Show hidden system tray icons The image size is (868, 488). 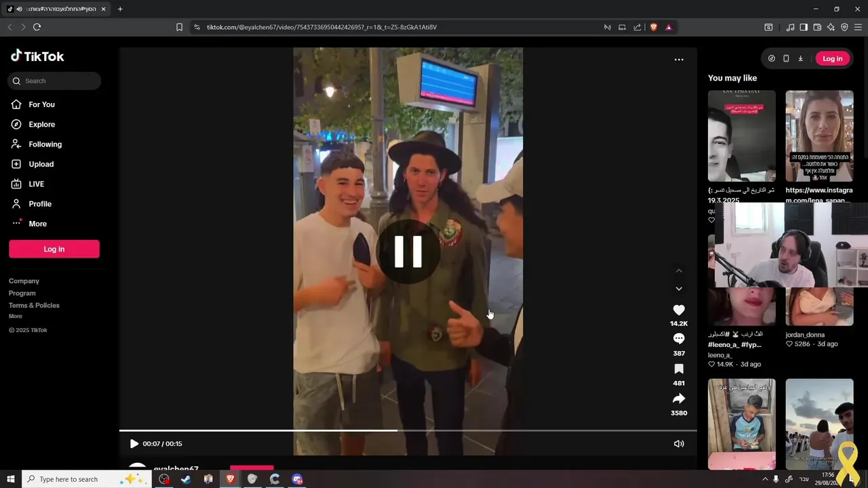(766, 479)
